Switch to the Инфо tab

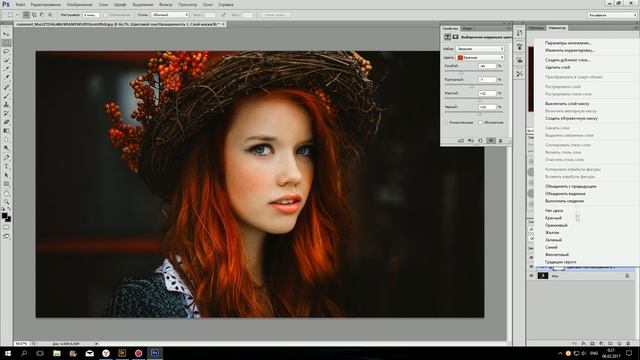pos(467,28)
